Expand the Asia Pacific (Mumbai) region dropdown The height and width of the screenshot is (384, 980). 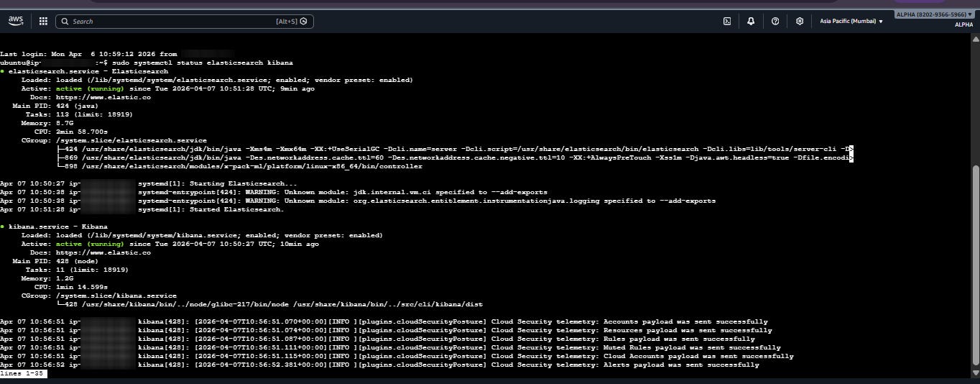pyautogui.click(x=851, y=22)
